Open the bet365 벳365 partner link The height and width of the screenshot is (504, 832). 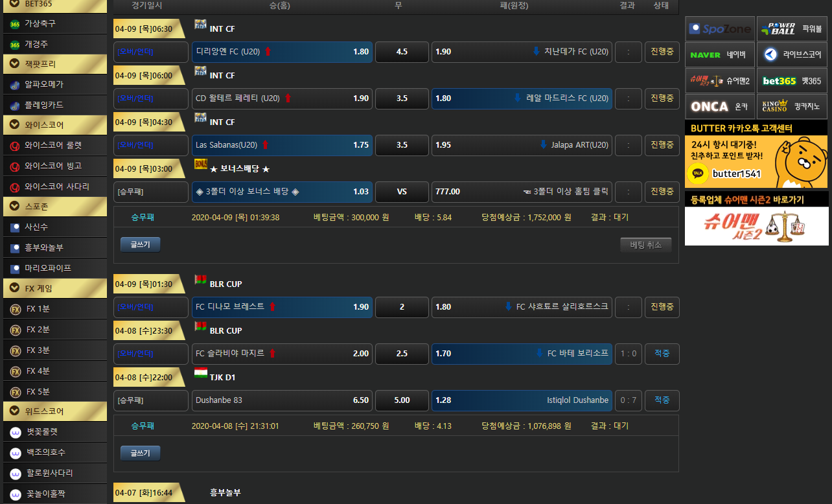tap(792, 81)
